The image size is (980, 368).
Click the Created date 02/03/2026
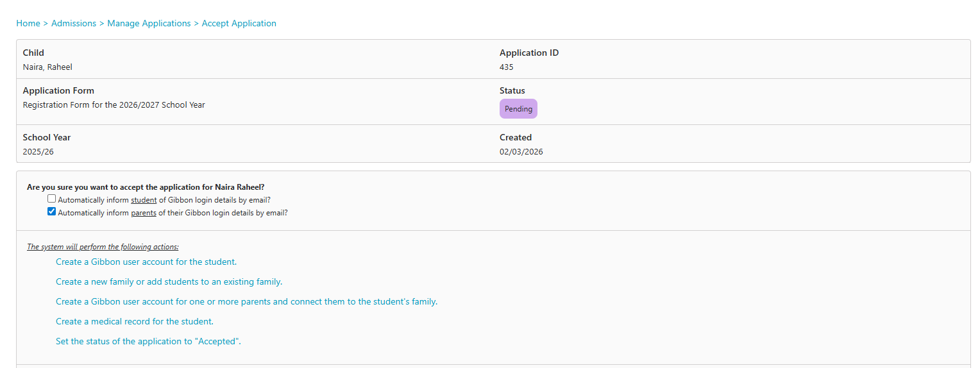(x=521, y=152)
